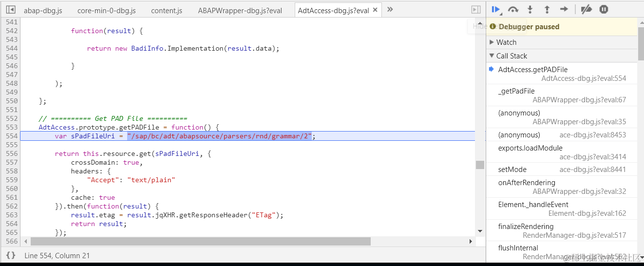This screenshot has height=266, width=644.
Task: Select AdtAccess.getPADFile call stack frame
Action: click(x=562, y=74)
